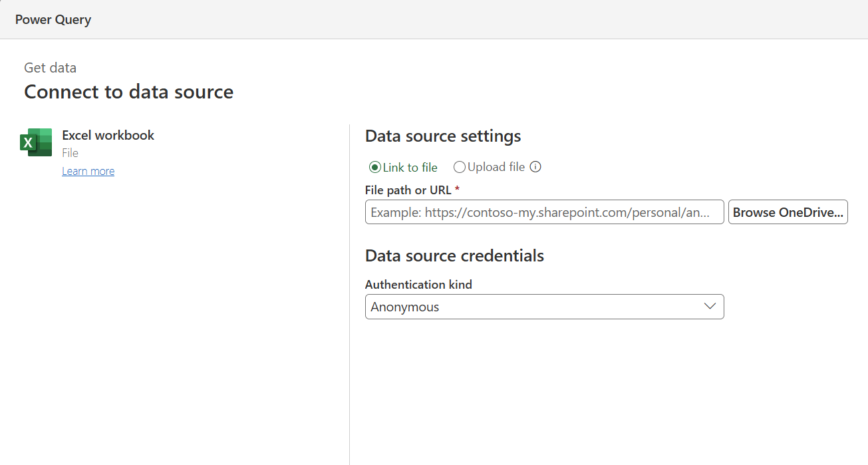Click the chevron arrow of Anonymous dropdown

tap(710, 307)
